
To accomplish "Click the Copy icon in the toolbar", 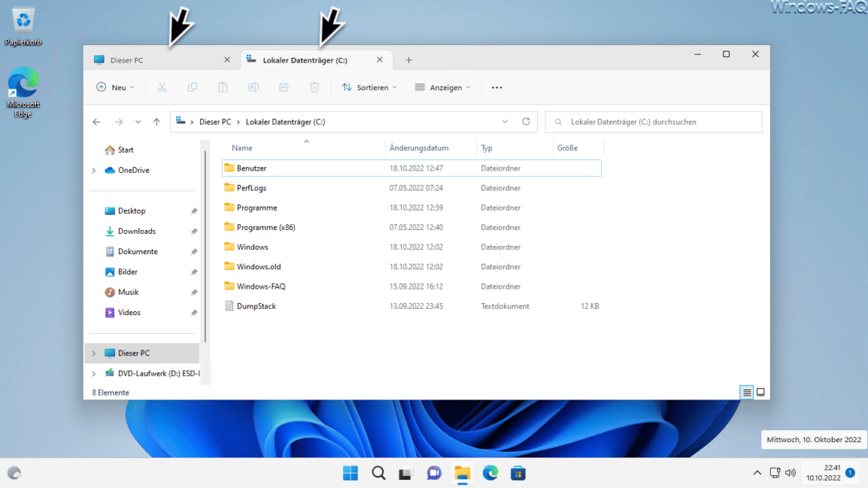I will (x=192, y=87).
